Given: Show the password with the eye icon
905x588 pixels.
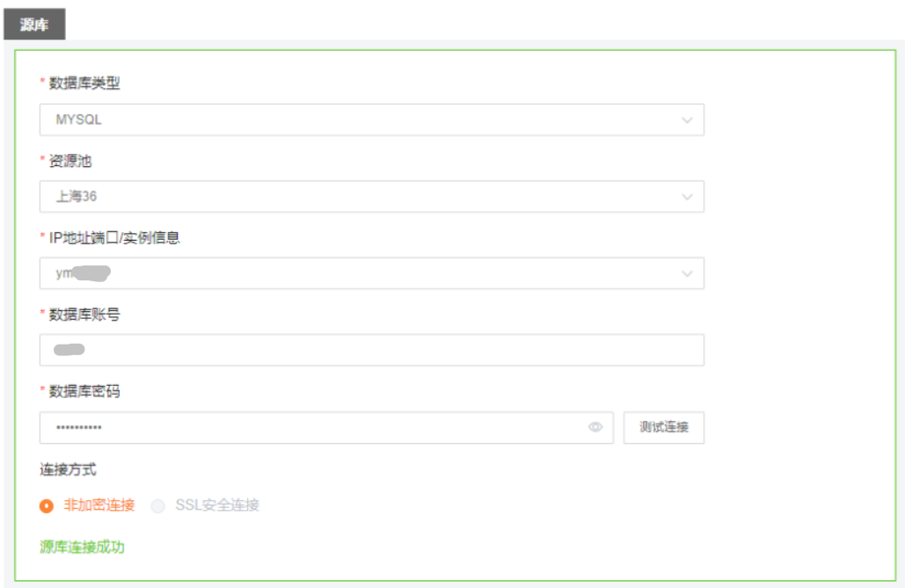Looking at the screenshot, I should tap(595, 427).
